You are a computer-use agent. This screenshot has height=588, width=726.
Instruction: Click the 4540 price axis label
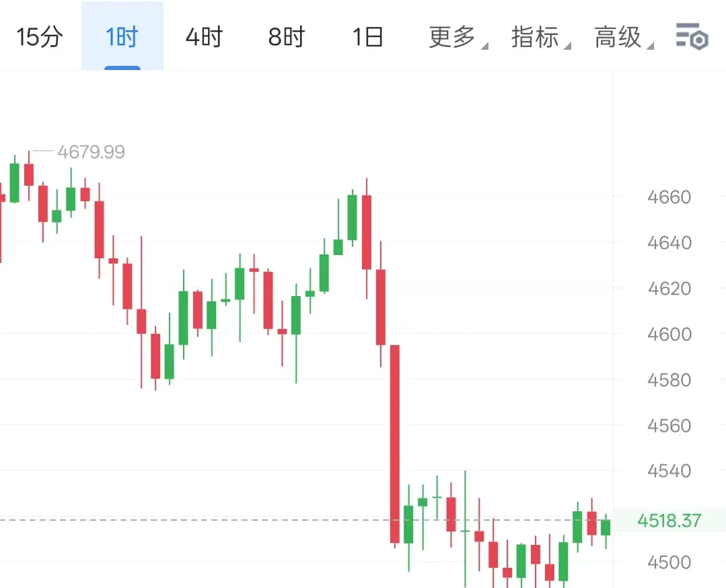pos(669,472)
